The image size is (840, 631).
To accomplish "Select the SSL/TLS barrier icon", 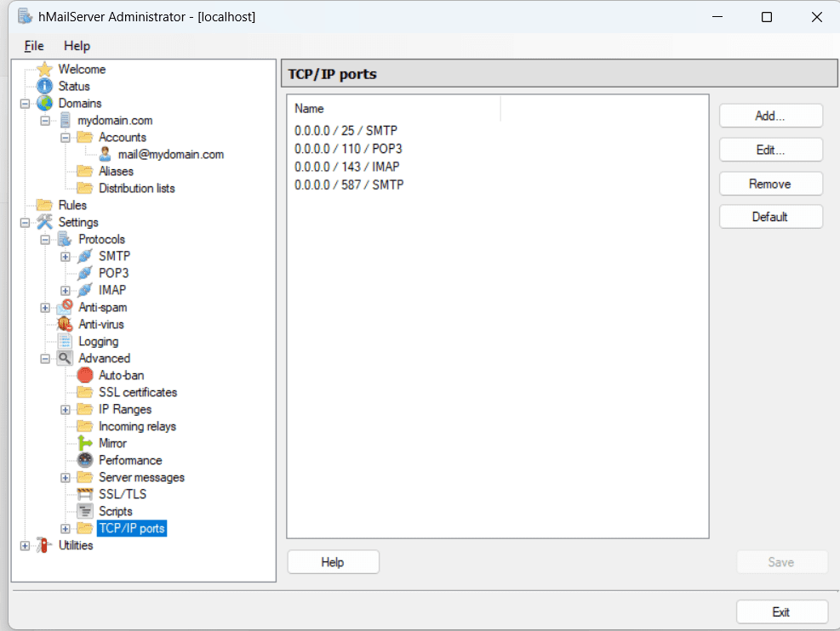I will (x=86, y=494).
